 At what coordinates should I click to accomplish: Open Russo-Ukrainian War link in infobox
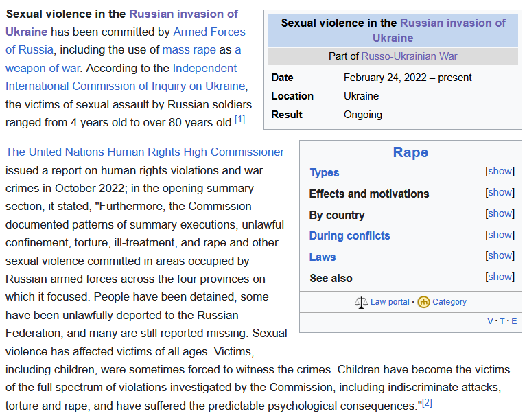point(409,56)
